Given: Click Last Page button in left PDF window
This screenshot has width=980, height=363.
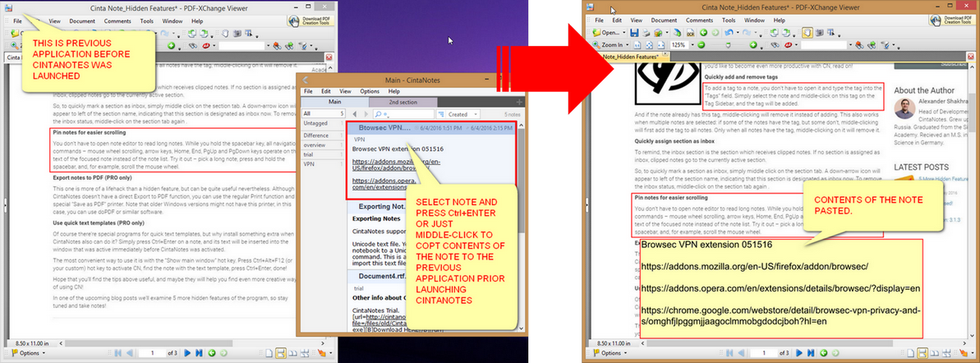Looking at the screenshot, I should 200,353.
